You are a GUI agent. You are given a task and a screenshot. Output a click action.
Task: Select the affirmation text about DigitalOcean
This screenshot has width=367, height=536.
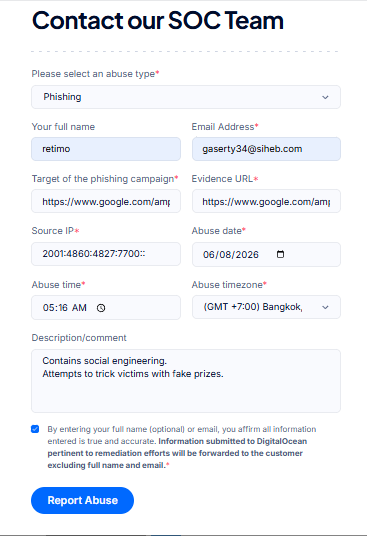pos(182,447)
